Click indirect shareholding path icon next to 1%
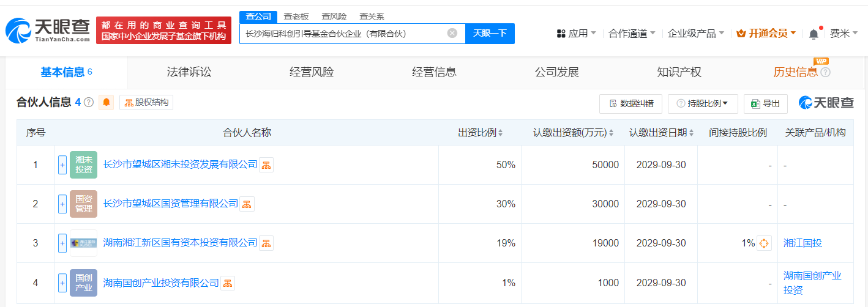868x307 pixels. [764, 243]
